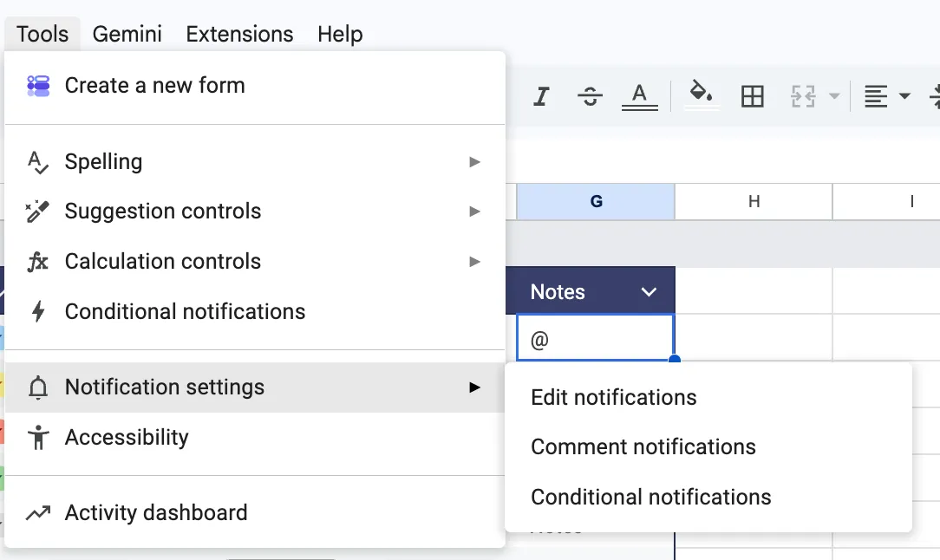
Task: Select column G header
Action: (596, 201)
